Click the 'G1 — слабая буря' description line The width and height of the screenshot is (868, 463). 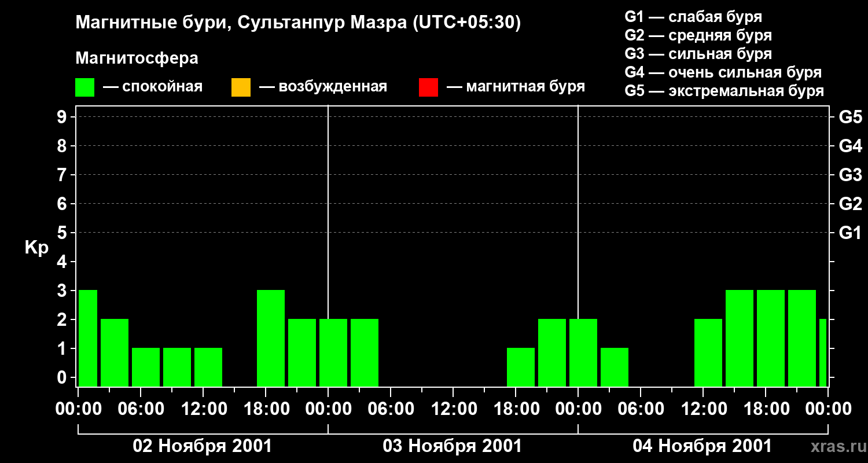coord(693,17)
